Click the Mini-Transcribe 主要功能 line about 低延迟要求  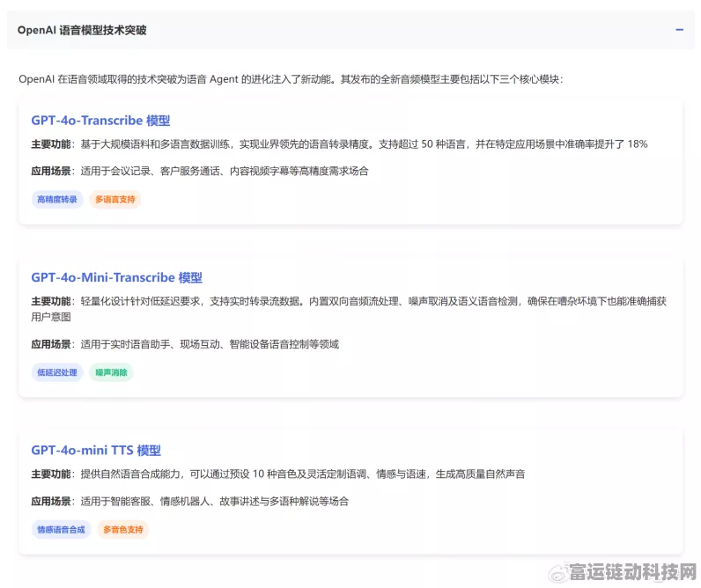[x=349, y=301]
